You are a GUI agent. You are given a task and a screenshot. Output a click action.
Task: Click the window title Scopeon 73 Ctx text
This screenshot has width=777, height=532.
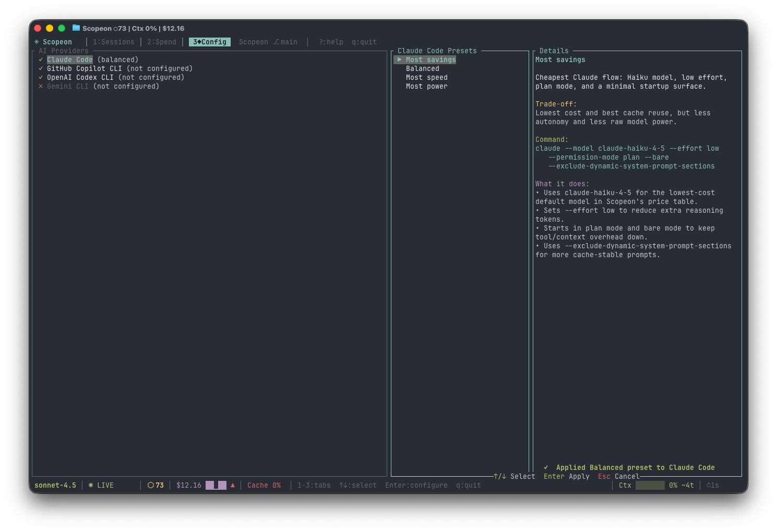tap(134, 28)
